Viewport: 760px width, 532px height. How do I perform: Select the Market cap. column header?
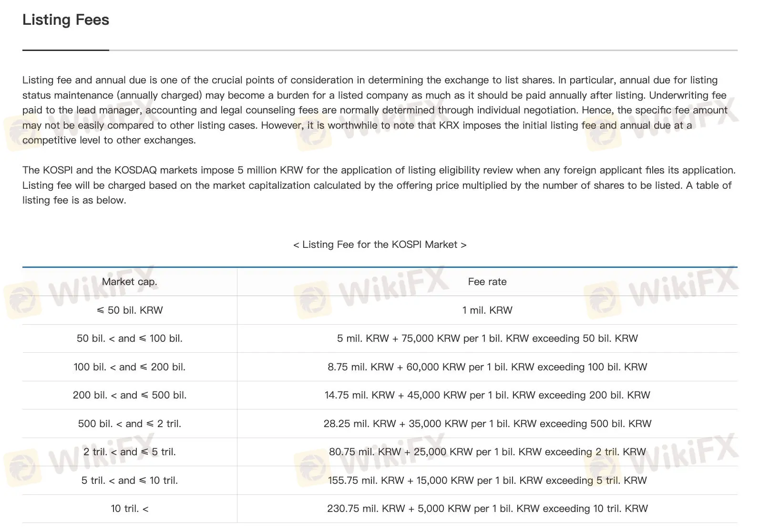pos(129,282)
